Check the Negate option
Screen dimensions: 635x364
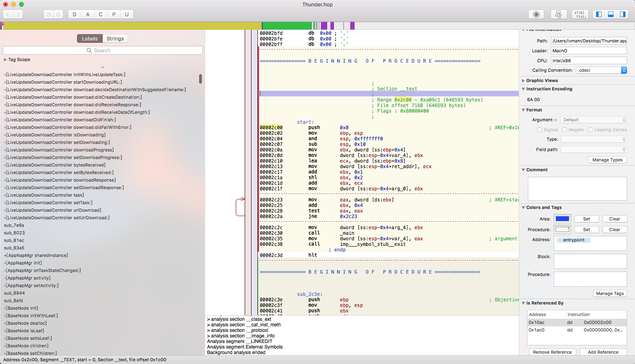(564, 130)
